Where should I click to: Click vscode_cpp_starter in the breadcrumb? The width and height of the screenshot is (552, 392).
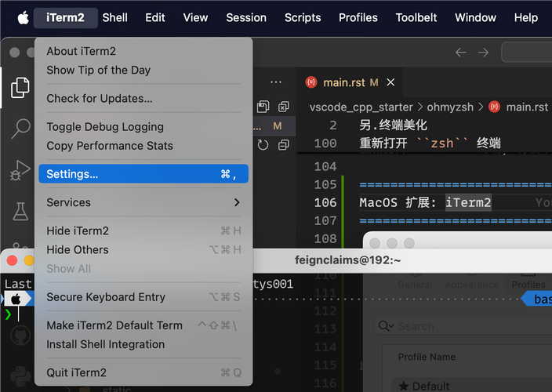click(x=361, y=107)
